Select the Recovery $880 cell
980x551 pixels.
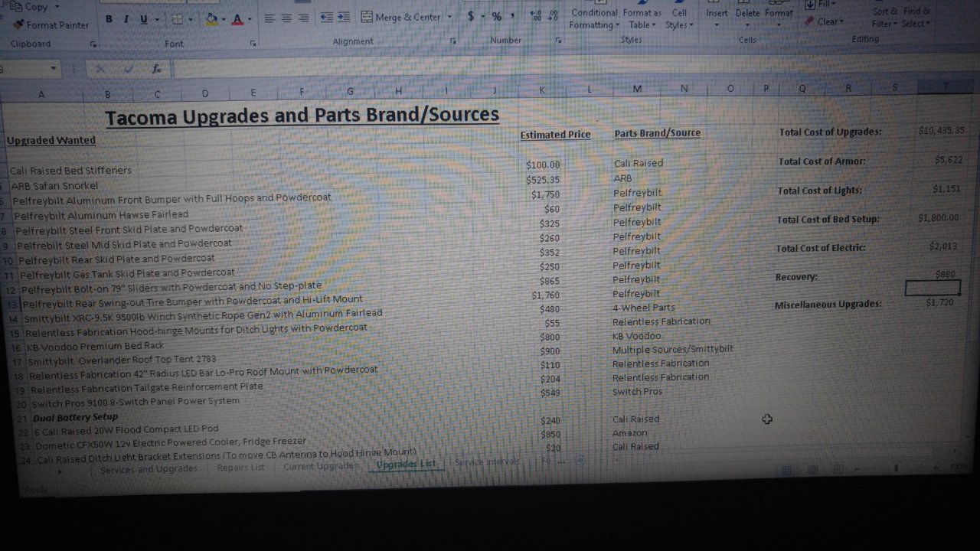[x=945, y=274]
